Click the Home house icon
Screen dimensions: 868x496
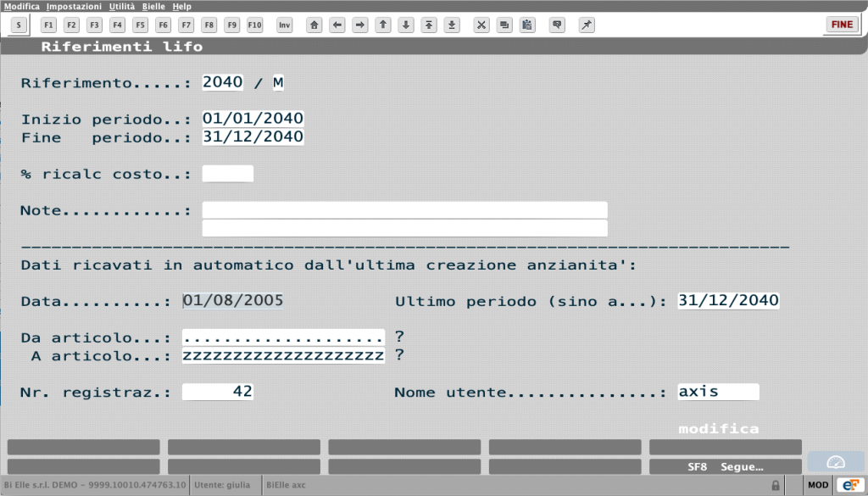(314, 25)
